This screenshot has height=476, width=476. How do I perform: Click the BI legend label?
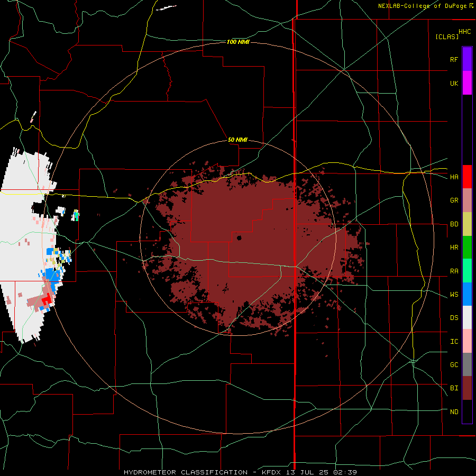[454, 388]
